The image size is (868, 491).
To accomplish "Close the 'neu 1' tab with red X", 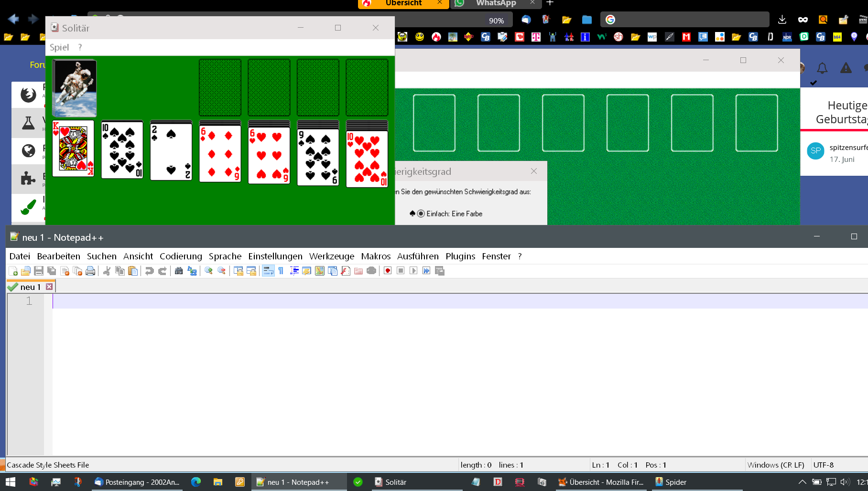I will click(x=49, y=287).
